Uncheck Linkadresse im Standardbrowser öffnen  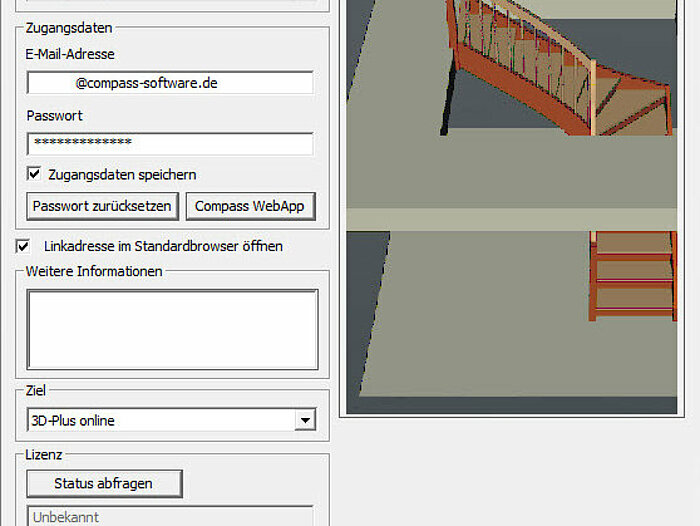pyautogui.click(x=23, y=246)
